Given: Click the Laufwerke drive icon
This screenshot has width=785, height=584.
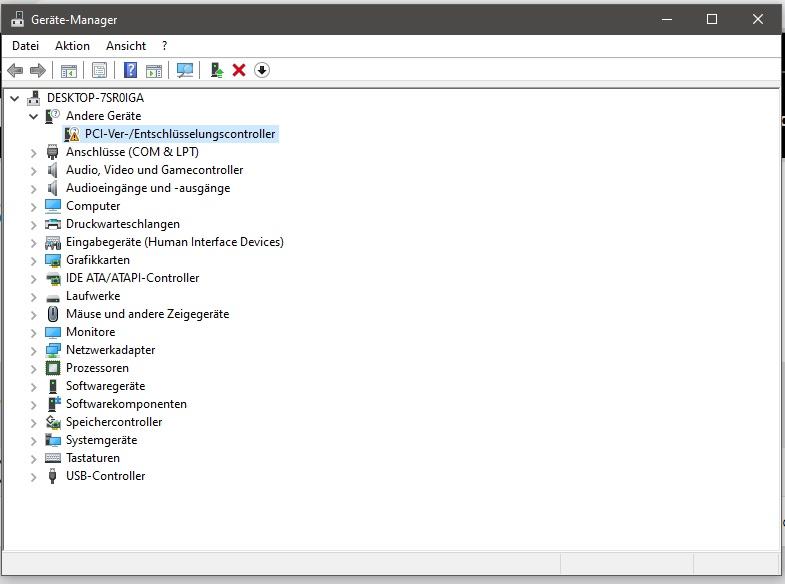Looking at the screenshot, I should tap(53, 297).
